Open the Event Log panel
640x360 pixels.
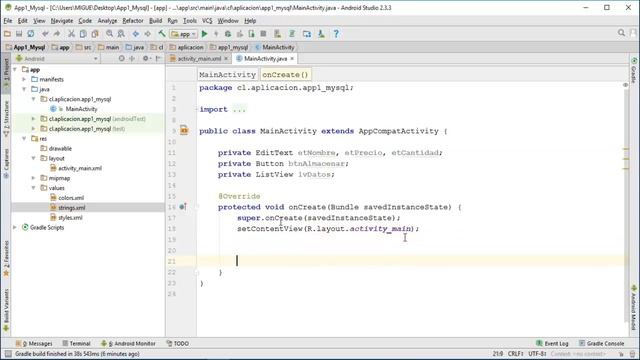click(552, 344)
